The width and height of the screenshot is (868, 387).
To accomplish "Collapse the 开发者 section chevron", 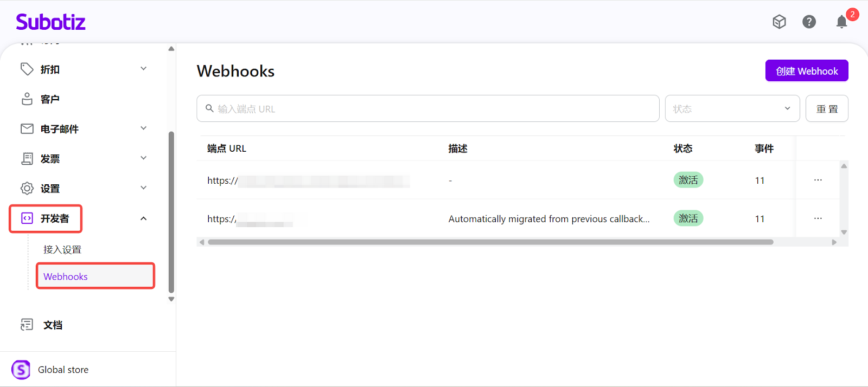I will (143, 218).
